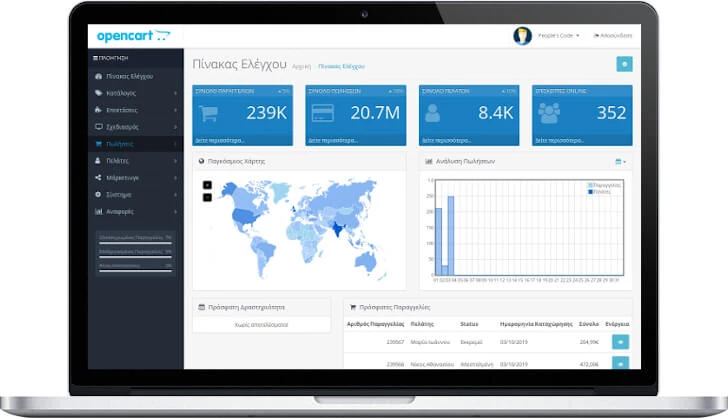Expand the Σχεδιασμός sidebar menu
This screenshot has width=728, height=418.
[122, 127]
